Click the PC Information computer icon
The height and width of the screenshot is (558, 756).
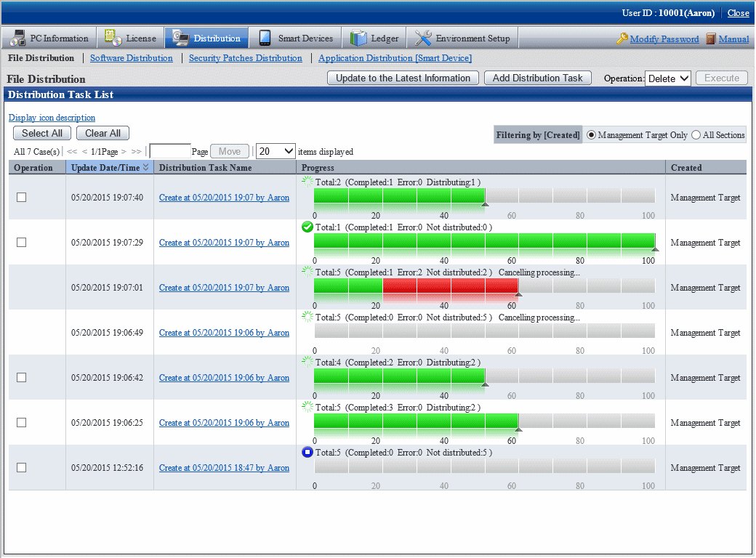tap(17, 39)
